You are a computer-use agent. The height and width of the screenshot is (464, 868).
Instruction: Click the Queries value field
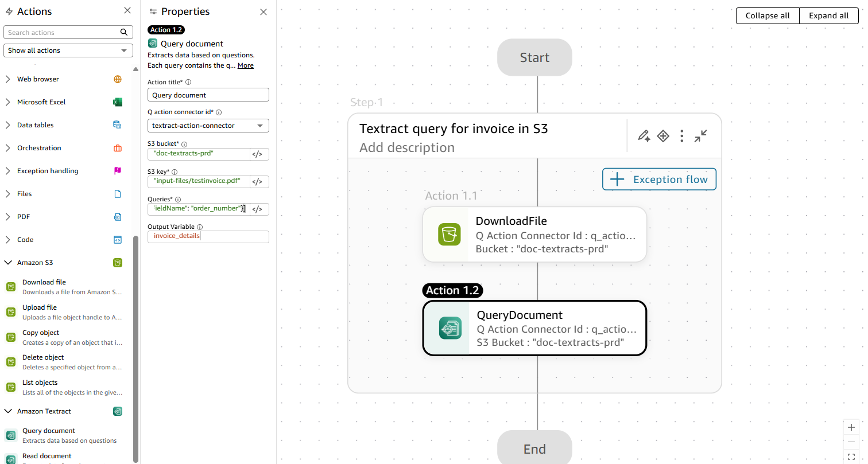(199, 209)
